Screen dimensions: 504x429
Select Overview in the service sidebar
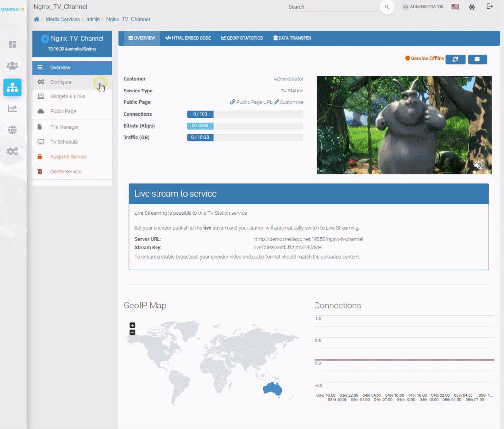point(72,68)
